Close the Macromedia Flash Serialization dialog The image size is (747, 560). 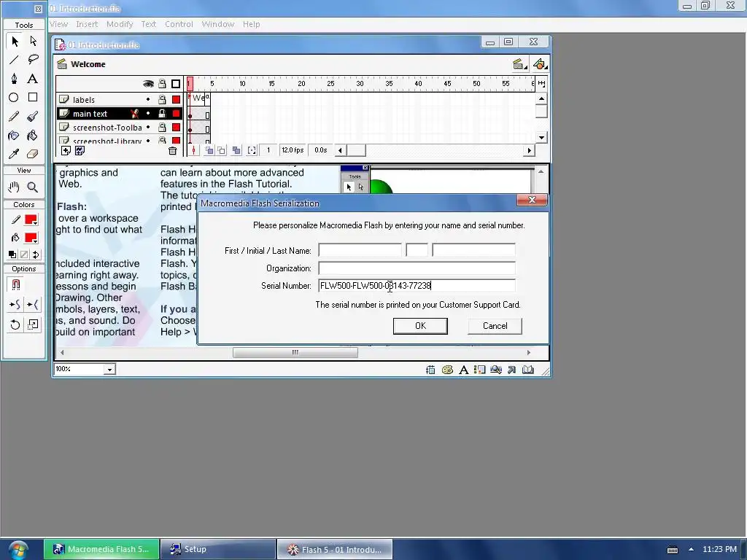532,200
